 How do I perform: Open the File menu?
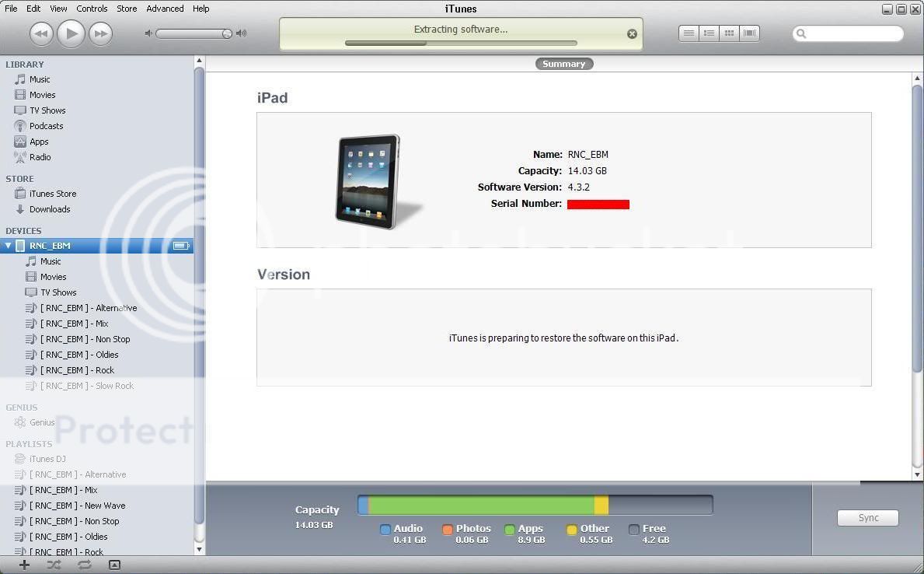(11, 9)
